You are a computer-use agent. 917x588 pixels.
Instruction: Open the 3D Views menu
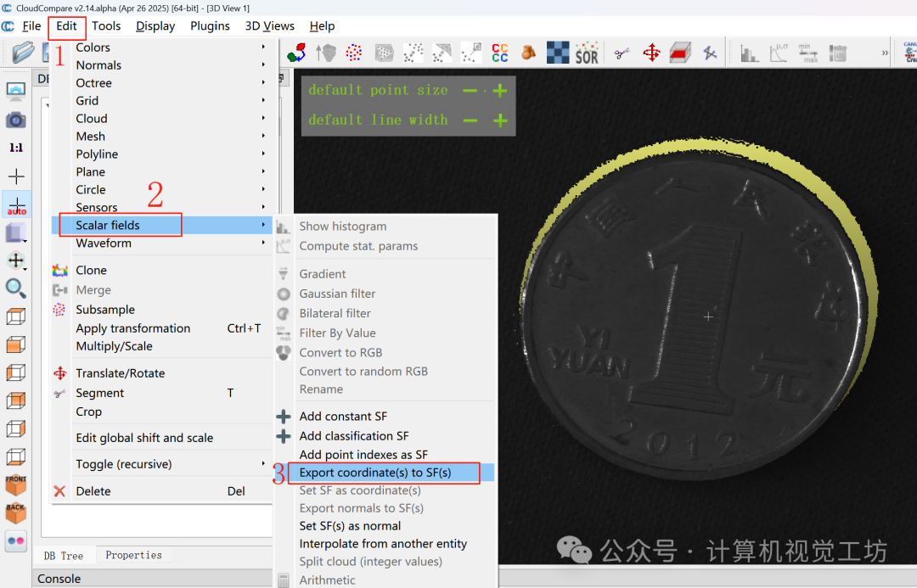tap(270, 26)
